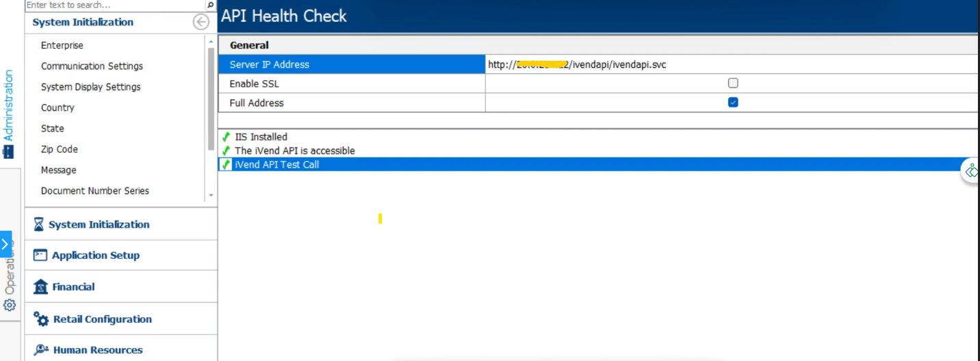The width and height of the screenshot is (980, 361).
Task: Uncheck the Full Address checkbox
Action: 733,102
